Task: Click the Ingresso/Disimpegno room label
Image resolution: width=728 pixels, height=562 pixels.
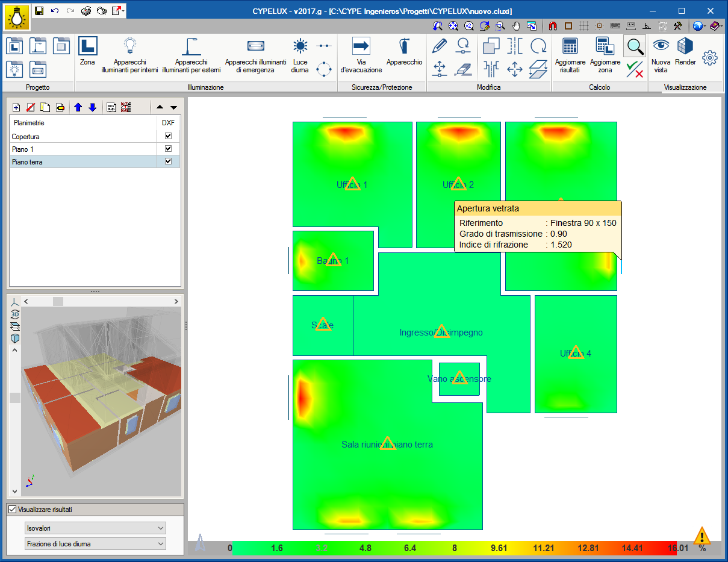Action: tap(441, 333)
